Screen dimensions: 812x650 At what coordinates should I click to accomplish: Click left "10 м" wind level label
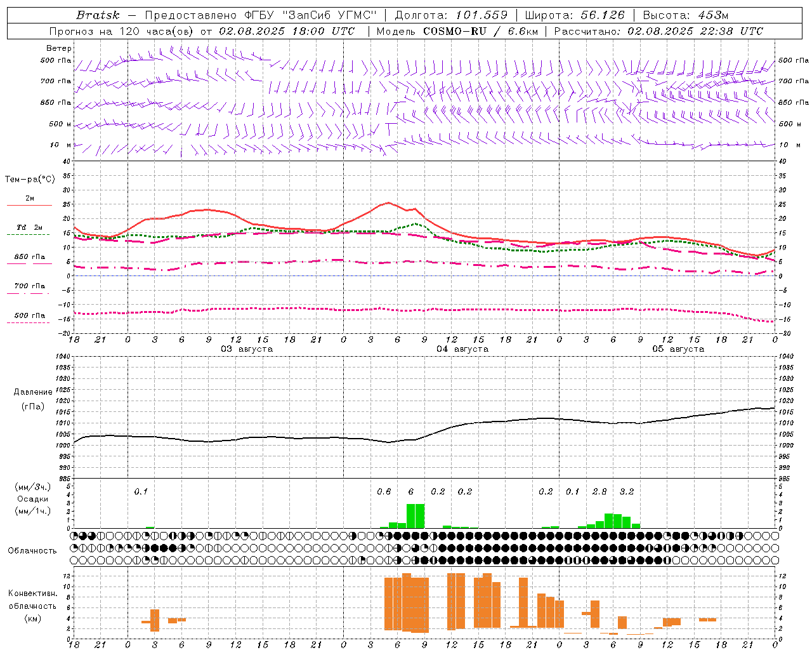61,145
